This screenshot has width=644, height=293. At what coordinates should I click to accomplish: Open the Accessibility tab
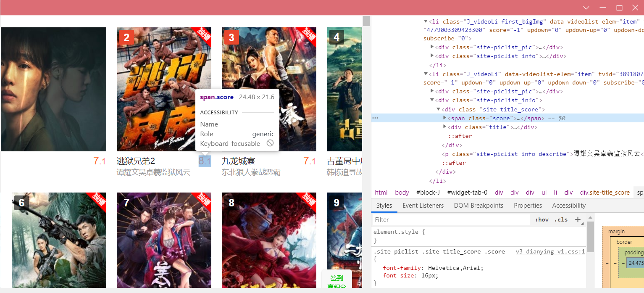569,206
